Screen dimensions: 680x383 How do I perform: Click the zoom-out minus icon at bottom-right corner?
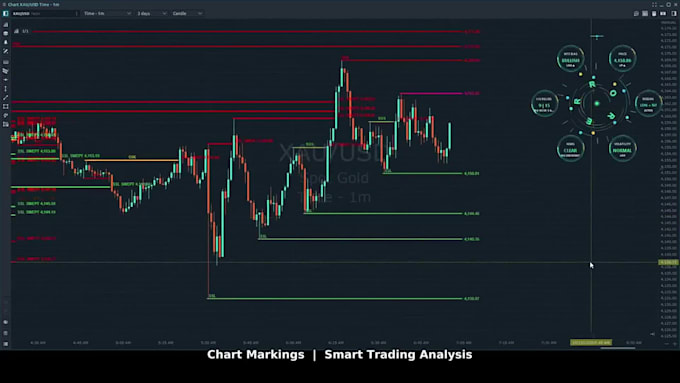click(x=667, y=344)
